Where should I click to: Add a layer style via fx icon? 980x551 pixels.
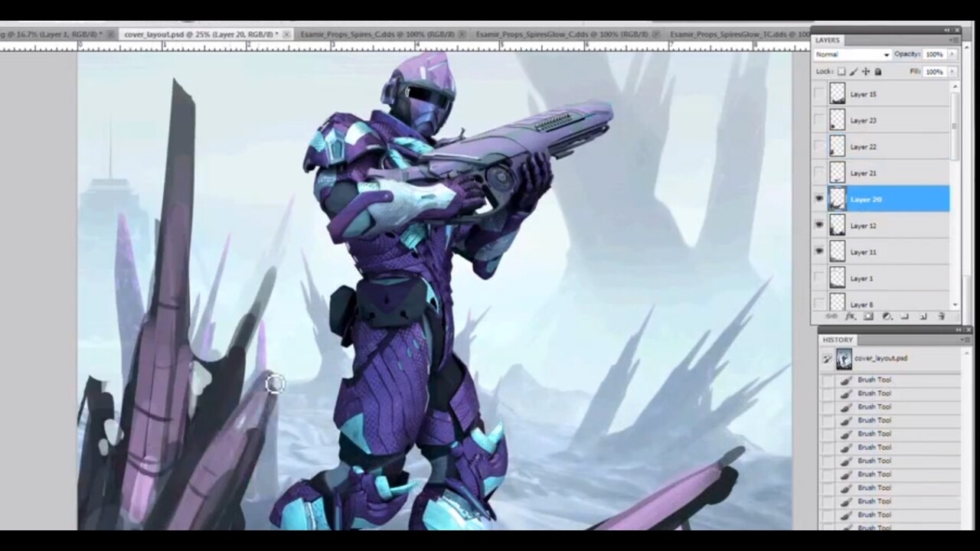coord(850,317)
